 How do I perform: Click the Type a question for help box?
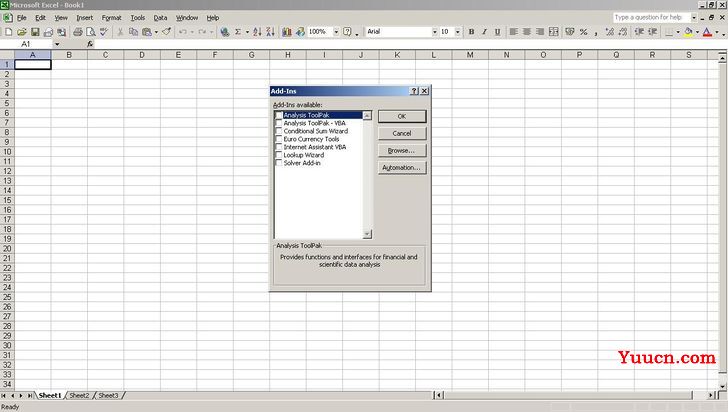(x=651, y=18)
